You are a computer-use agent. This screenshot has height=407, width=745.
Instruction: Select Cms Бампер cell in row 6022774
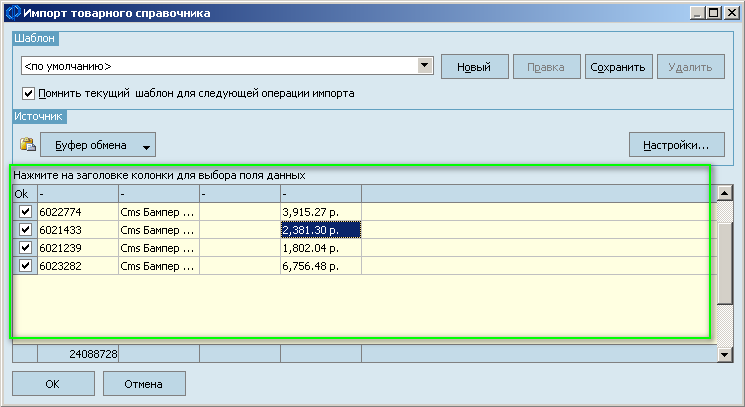point(159,212)
